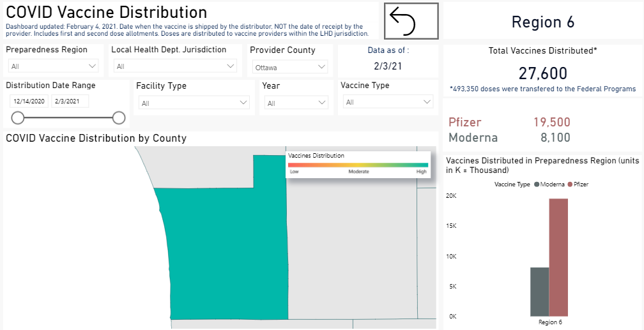The height and width of the screenshot is (330, 644).
Task: Click the Vaccines Distribution color gradient legend
Action: click(x=358, y=165)
